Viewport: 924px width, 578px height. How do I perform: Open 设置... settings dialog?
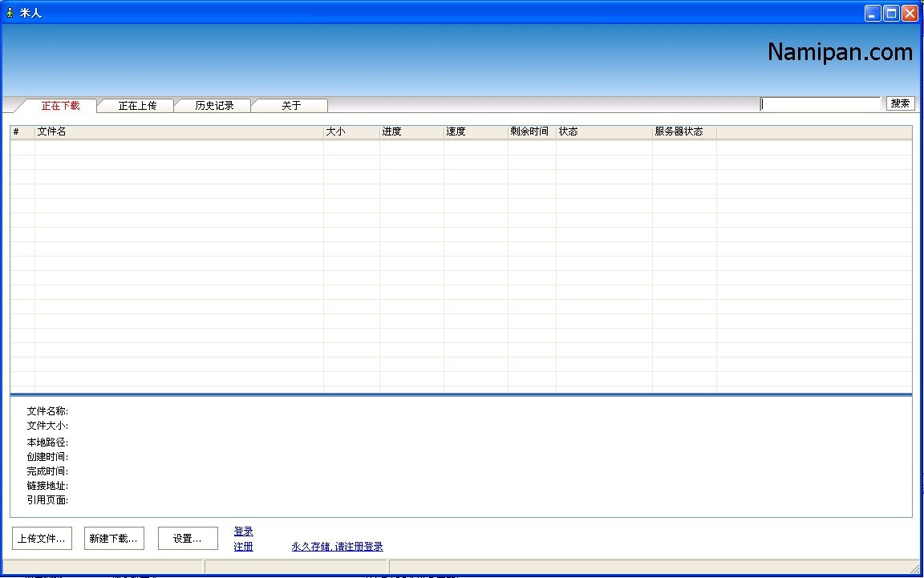[188, 539]
